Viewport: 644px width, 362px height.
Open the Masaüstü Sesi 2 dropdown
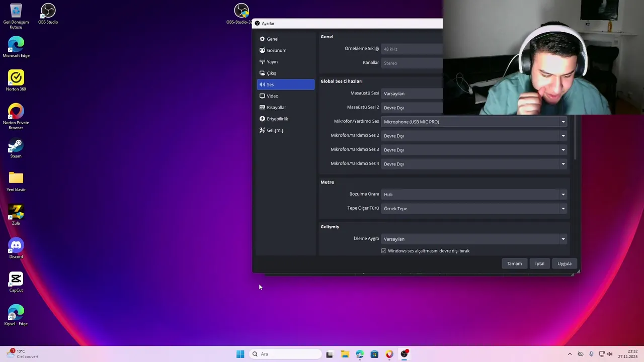(x=412, y=108)
